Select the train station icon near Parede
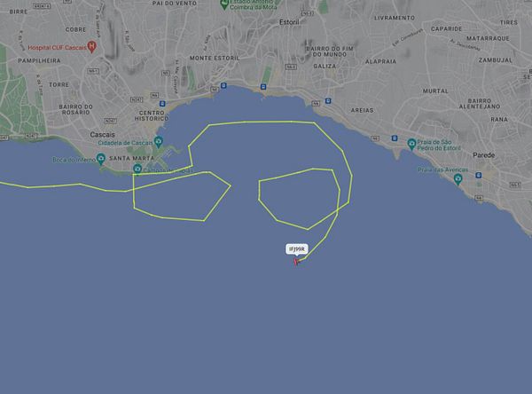The height and width of the screenshot is (394, 532). point(479,176)
